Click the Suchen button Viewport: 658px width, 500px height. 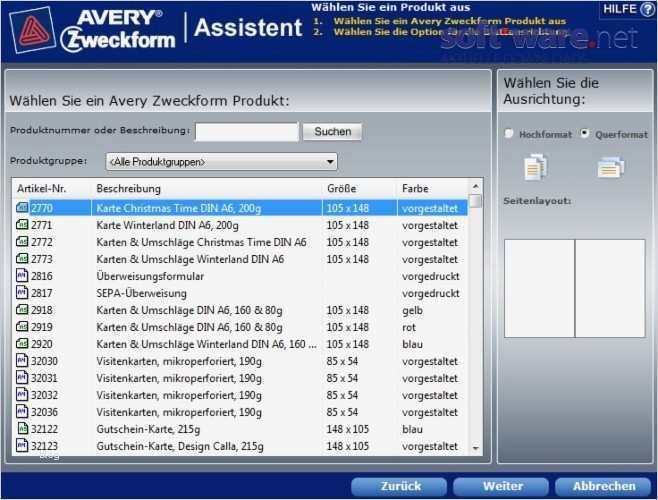pos(332,132)
